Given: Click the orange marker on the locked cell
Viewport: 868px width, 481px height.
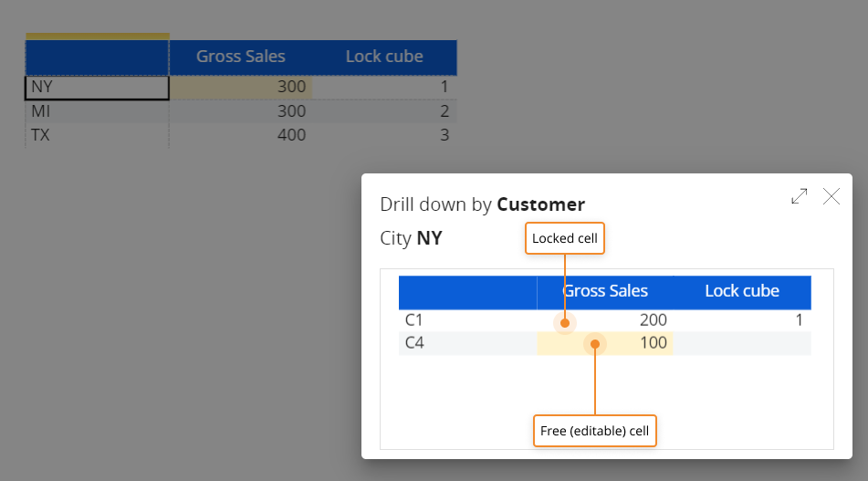Looking at the screenshot, I should tap(565, 322).
